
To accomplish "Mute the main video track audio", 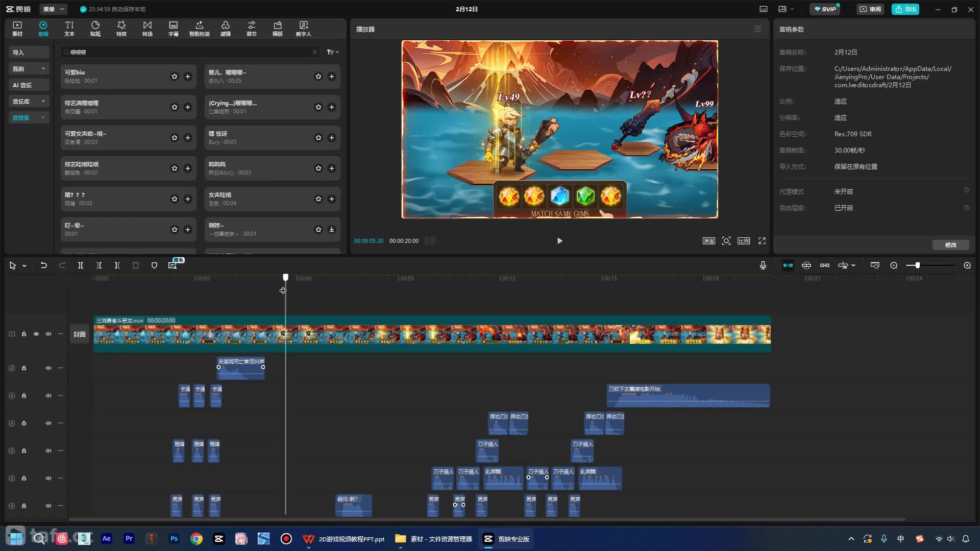I will point(48,334).
